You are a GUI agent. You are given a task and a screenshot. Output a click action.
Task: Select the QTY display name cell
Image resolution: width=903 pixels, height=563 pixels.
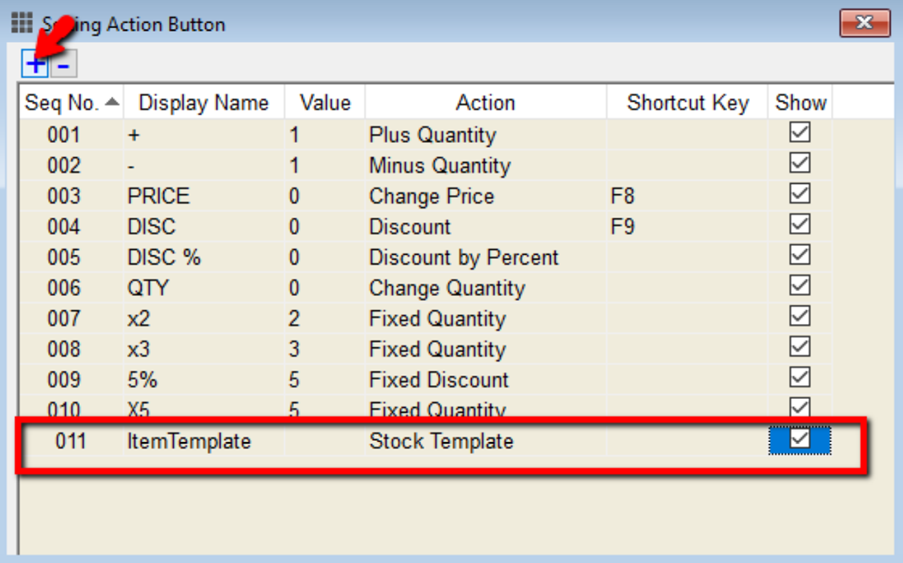pyautogui.click(x=148, y=288)
